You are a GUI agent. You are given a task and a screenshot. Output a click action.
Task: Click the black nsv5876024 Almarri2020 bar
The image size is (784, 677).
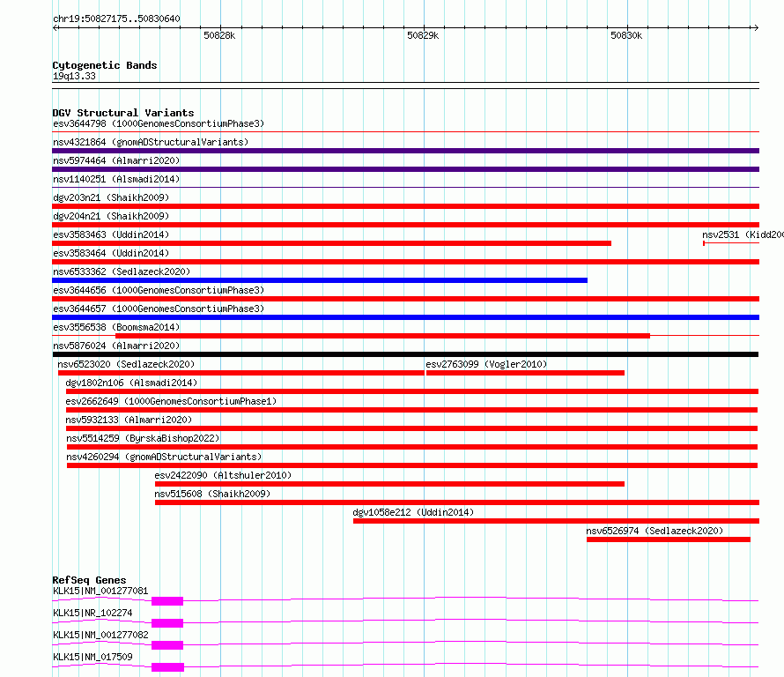pyautogui.click(x=405, y=354)
